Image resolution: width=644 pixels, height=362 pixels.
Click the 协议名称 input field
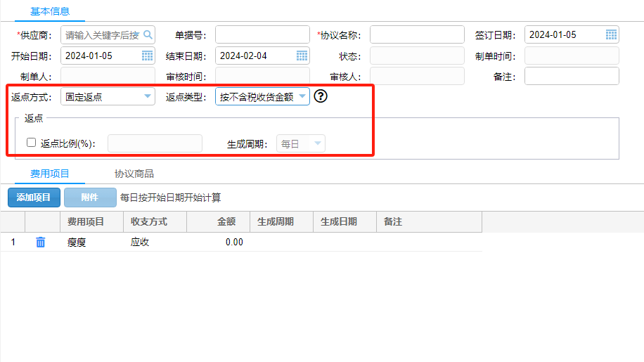(417, 35)
